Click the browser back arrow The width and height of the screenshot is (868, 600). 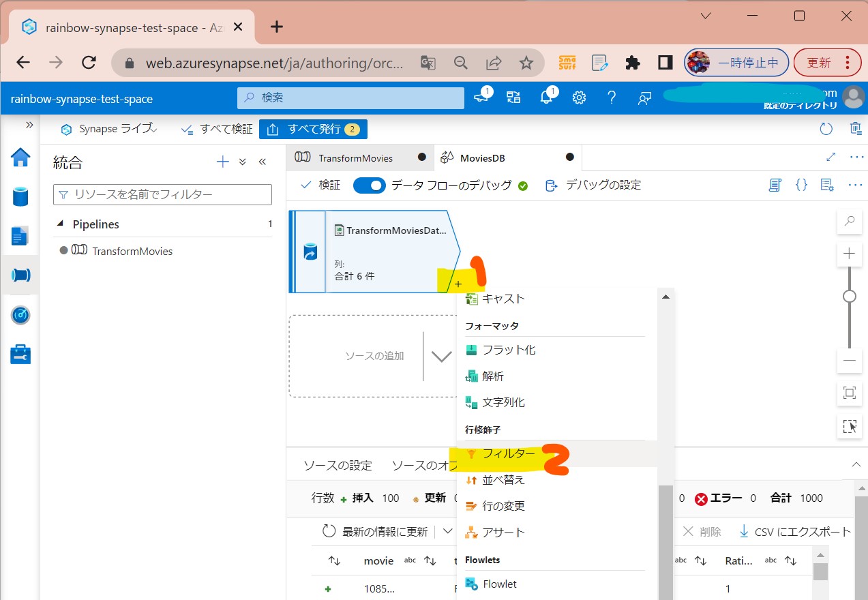pyautogui.click(x=23, y=63)
